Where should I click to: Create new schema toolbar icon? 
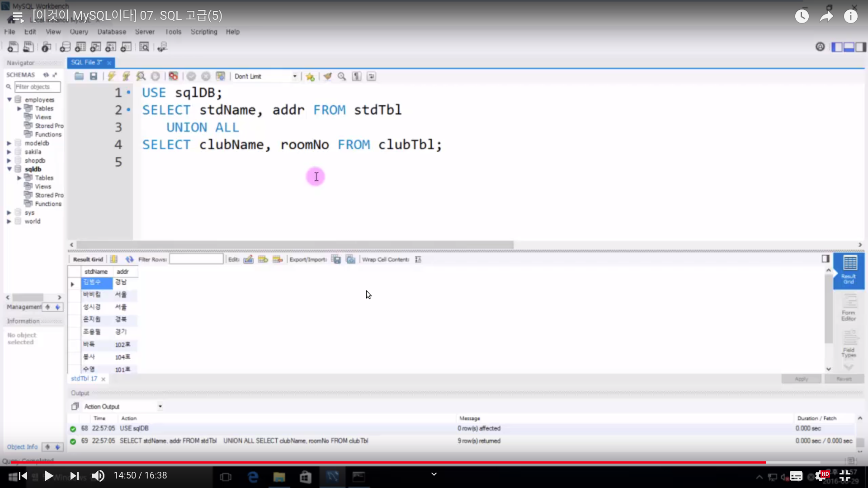[x=65, y=47]
